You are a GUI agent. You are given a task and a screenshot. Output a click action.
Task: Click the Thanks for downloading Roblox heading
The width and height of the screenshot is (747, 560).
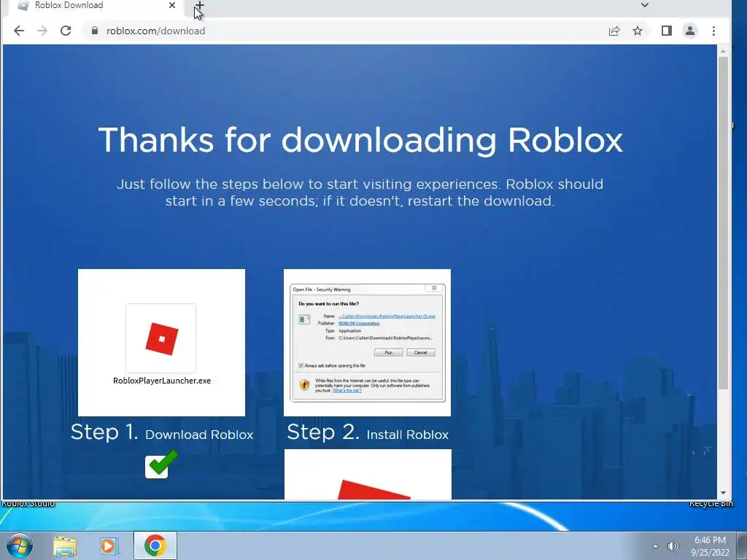tap(360, 140)
